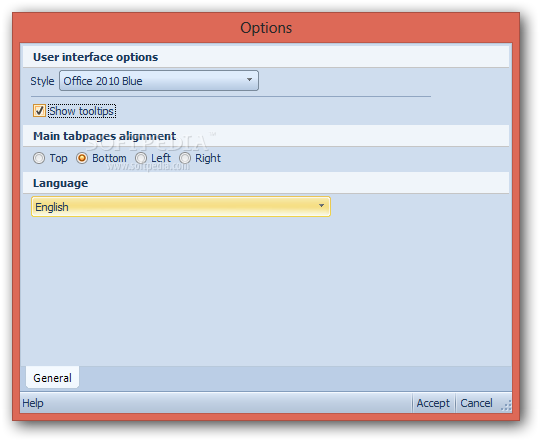Choose the Left tabpages alignment option
The image size is (540, 441).
pos(141,158)
